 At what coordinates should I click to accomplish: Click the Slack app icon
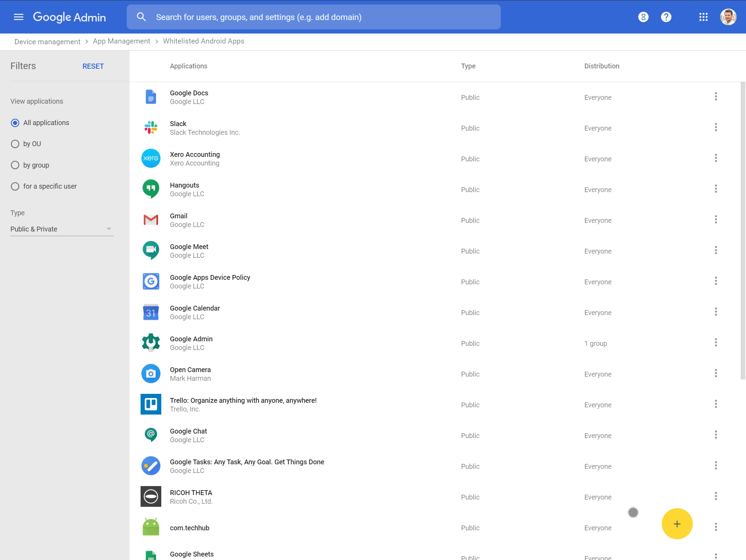click(151, 127)
